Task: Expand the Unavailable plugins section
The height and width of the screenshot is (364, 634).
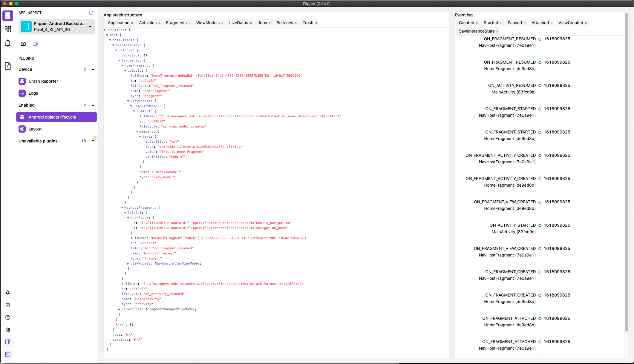Action: [x=93, y=141]
